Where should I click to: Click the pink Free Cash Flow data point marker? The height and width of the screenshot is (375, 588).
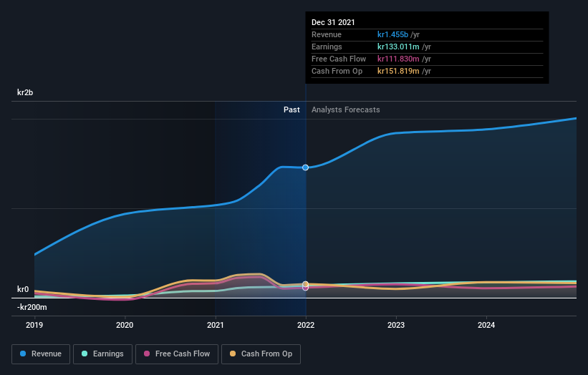click(x=306, y=288)
